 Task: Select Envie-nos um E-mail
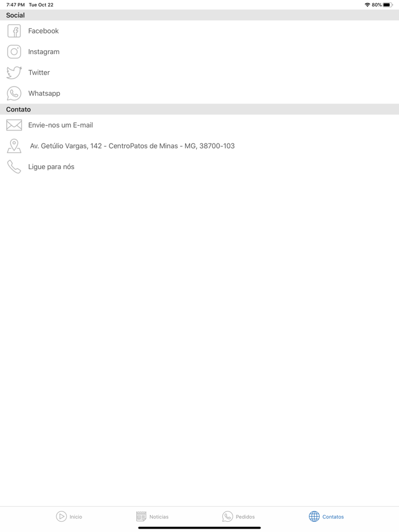pos(199,125)
